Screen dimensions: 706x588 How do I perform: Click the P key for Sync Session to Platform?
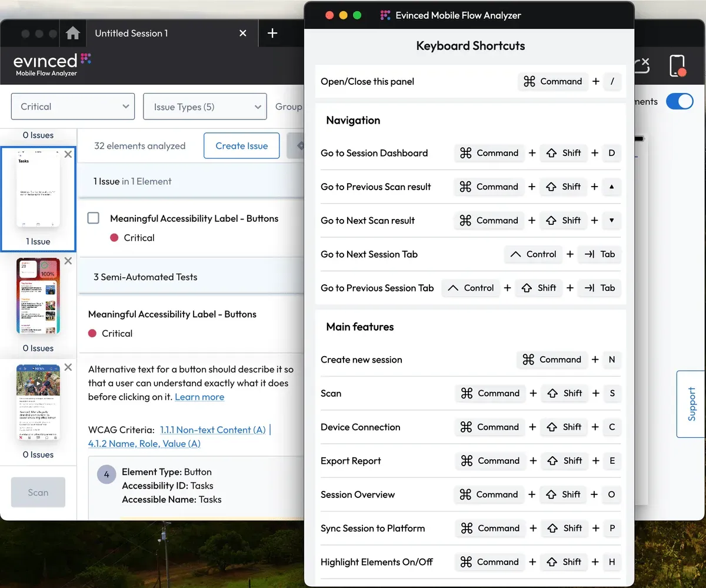click(x=612, y=529)
